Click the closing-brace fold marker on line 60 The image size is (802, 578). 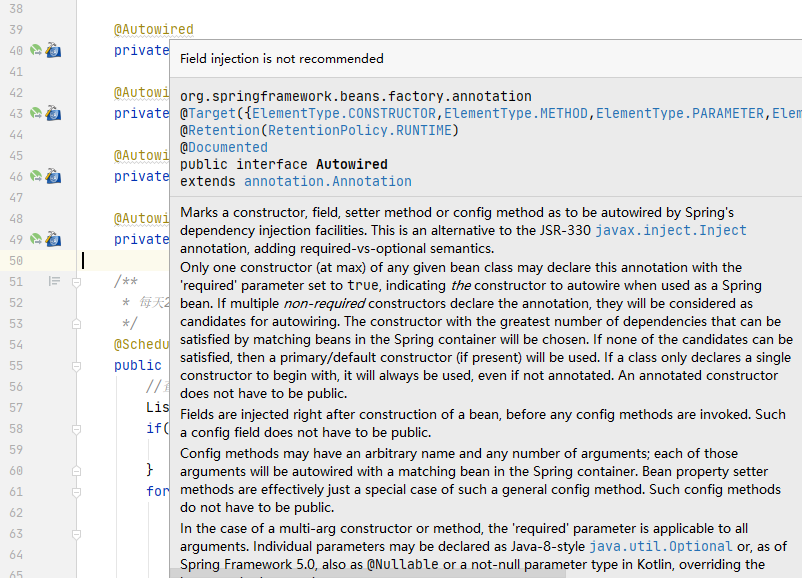coord(76,471)
